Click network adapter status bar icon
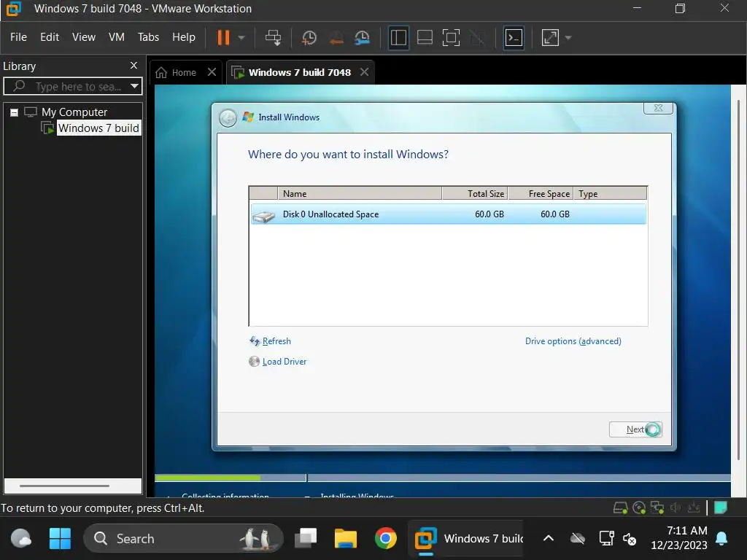Viewport: 747px width, 560px height. click(x=657, y=507)
